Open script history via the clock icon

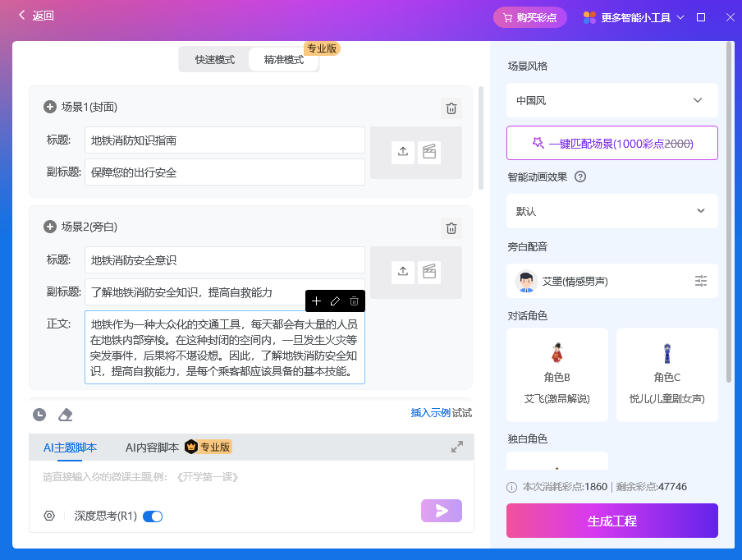pyautogui.click(x=39, y=415)
